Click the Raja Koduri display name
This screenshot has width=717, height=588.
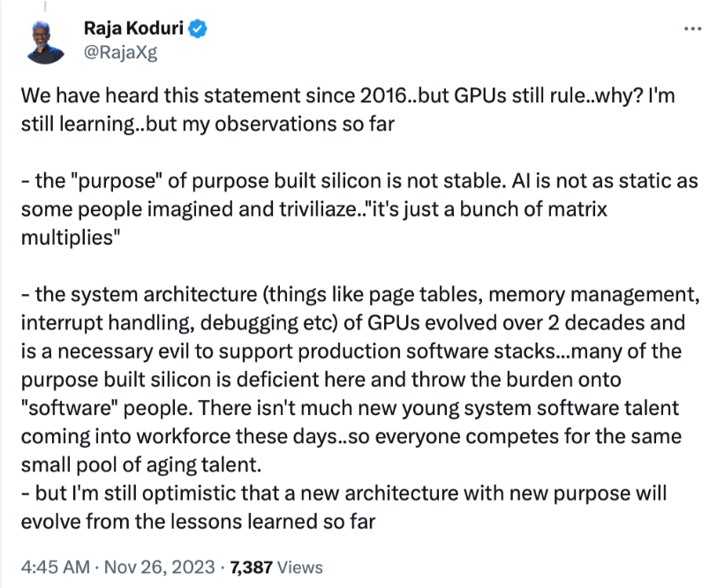134,29
